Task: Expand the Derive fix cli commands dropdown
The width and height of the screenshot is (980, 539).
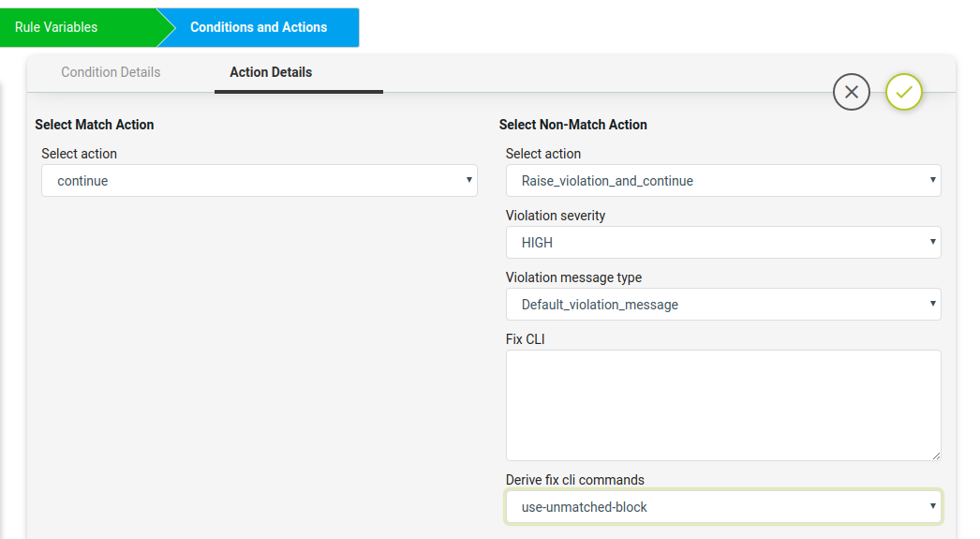Action: tap(723, 507)
